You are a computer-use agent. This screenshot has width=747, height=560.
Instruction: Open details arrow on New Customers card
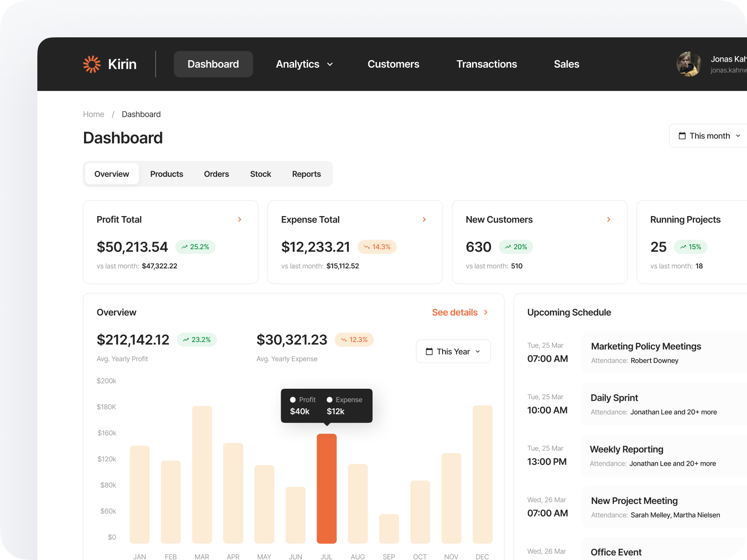[609, 219]
